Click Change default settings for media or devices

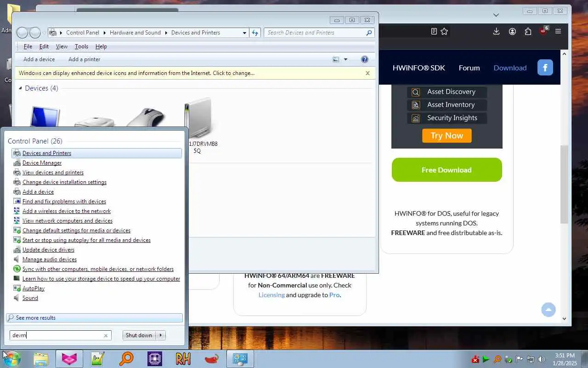(x=76, y=230)
